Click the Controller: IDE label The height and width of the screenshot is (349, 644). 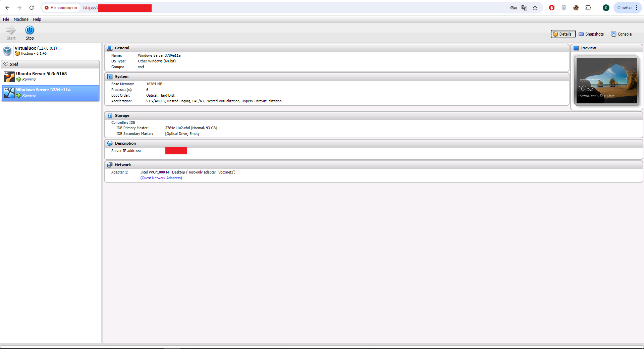pos(123,122)
